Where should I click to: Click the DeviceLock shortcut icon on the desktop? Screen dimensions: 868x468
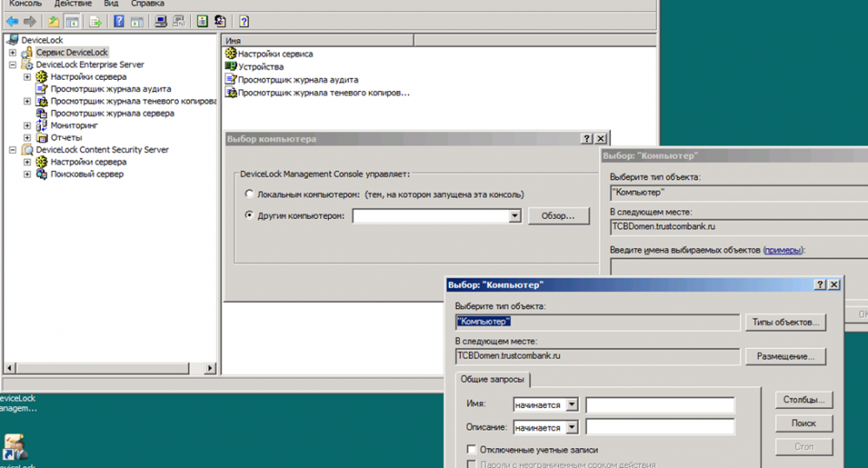pos(15,447)
